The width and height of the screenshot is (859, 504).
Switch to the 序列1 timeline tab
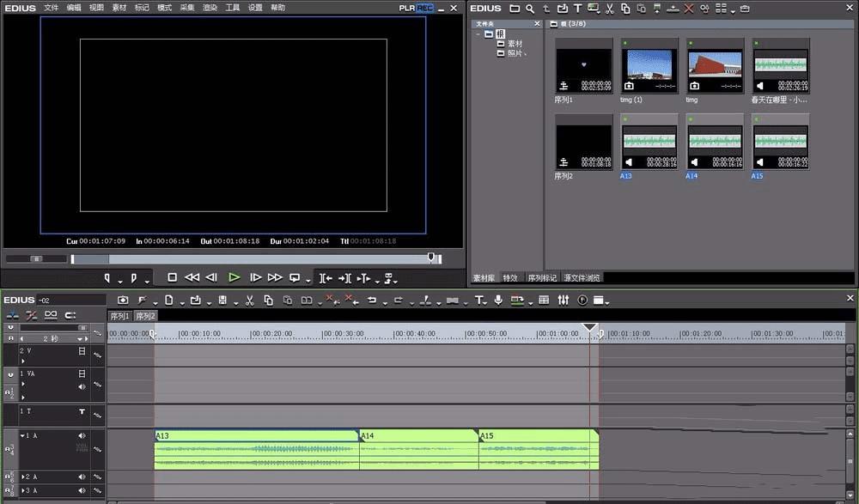(x=119, y=316)
